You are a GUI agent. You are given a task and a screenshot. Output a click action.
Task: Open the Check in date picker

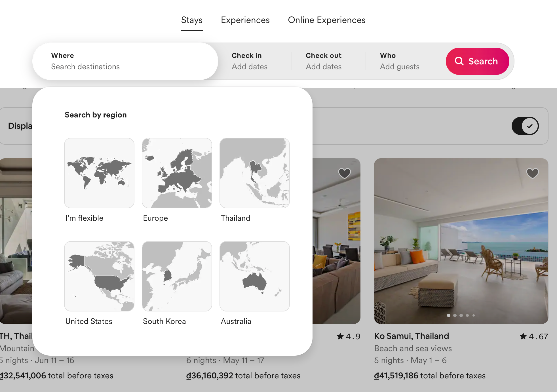255,61
